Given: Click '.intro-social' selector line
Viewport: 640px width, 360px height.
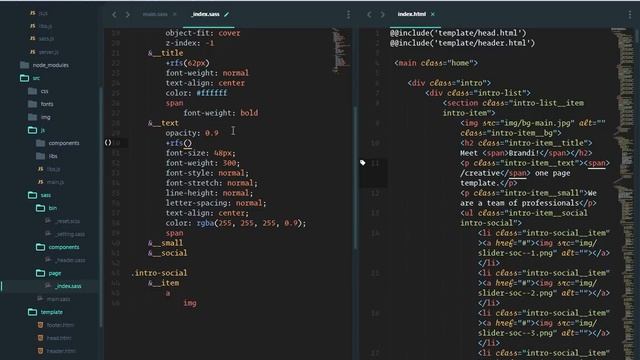Looking at the screenshot, I should point(159,273).
